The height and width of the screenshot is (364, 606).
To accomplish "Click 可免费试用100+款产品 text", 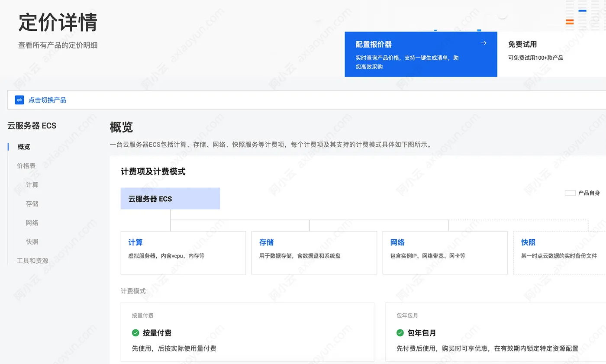I will [x=535, y=58].
